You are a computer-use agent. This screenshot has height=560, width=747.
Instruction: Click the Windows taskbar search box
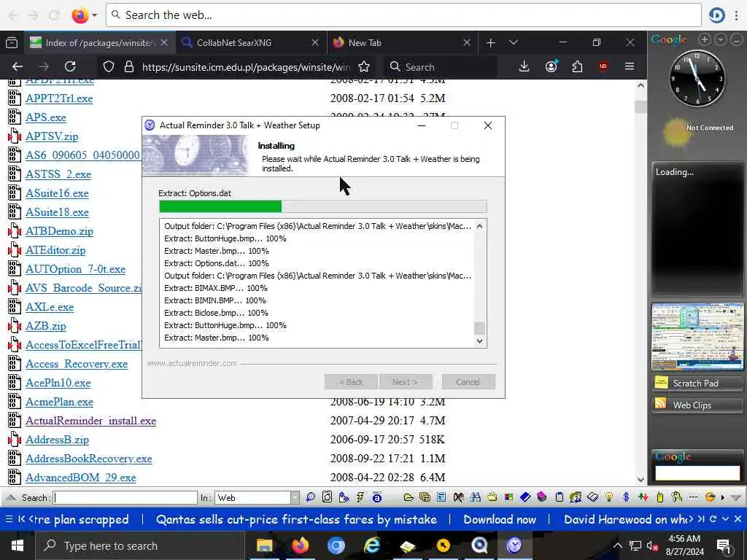click(141, 545)
